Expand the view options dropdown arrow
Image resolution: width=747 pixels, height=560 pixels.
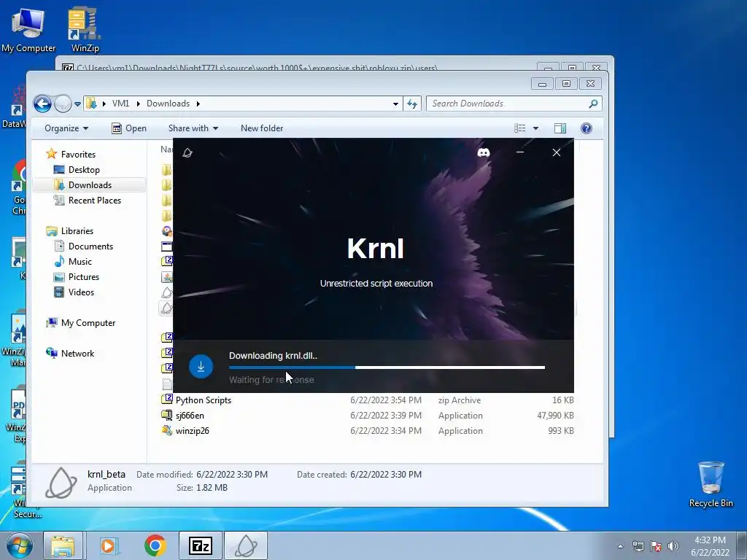click(x=535, y=128)
